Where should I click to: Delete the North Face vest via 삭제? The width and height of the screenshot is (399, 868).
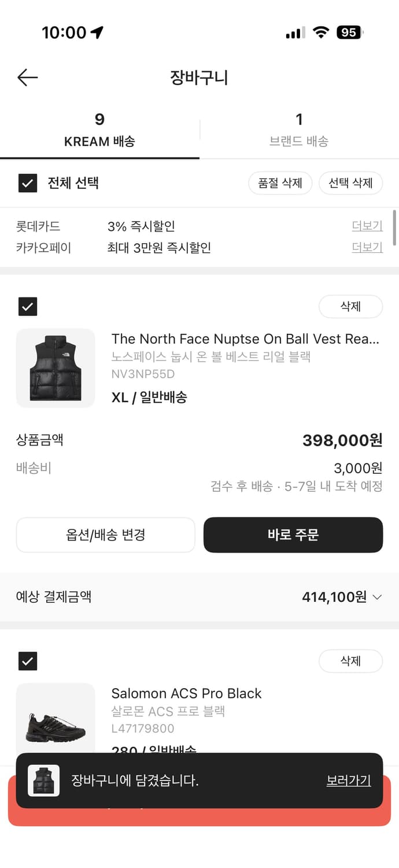click(x=351, y=307)
